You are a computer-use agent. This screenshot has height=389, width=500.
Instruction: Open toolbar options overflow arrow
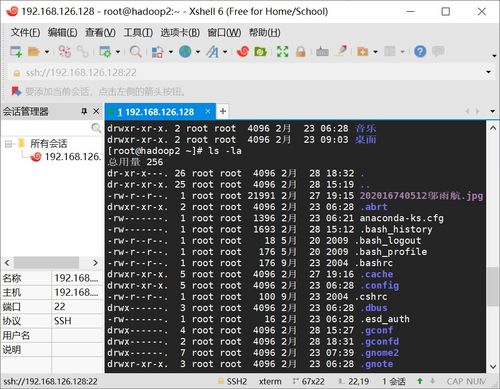494,56
